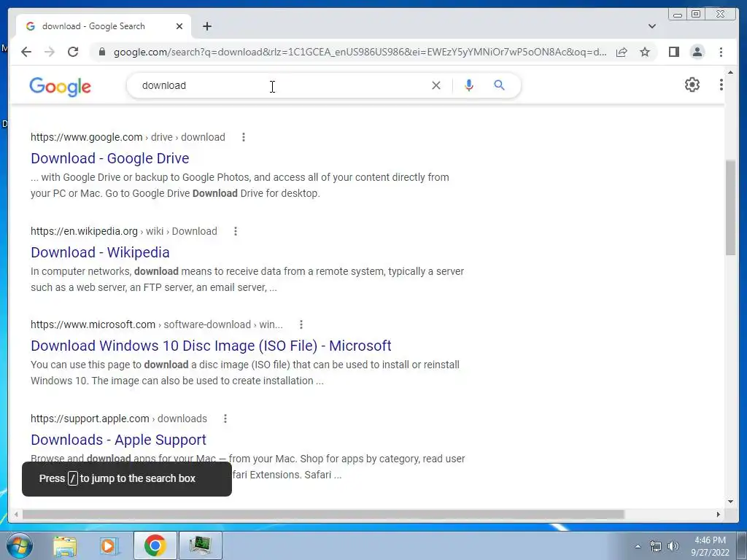
Task: Open a new tab with the plus button
Action: pos(206,27)
